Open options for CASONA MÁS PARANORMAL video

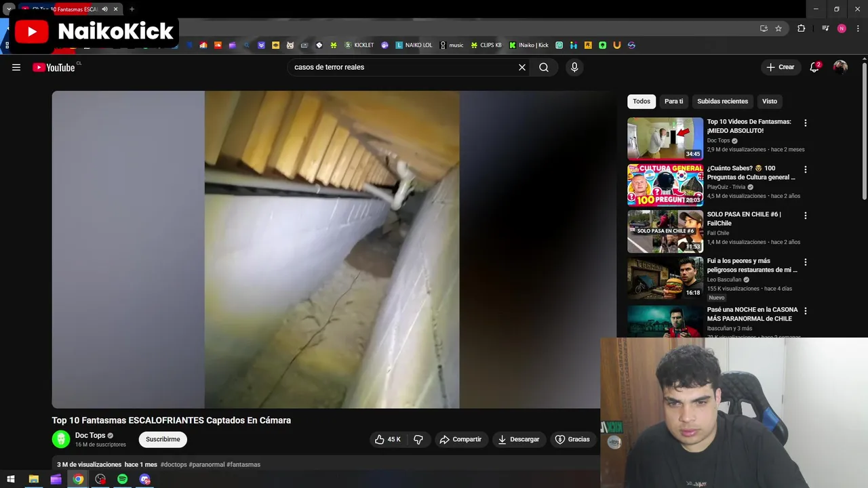tap(806, 311)
